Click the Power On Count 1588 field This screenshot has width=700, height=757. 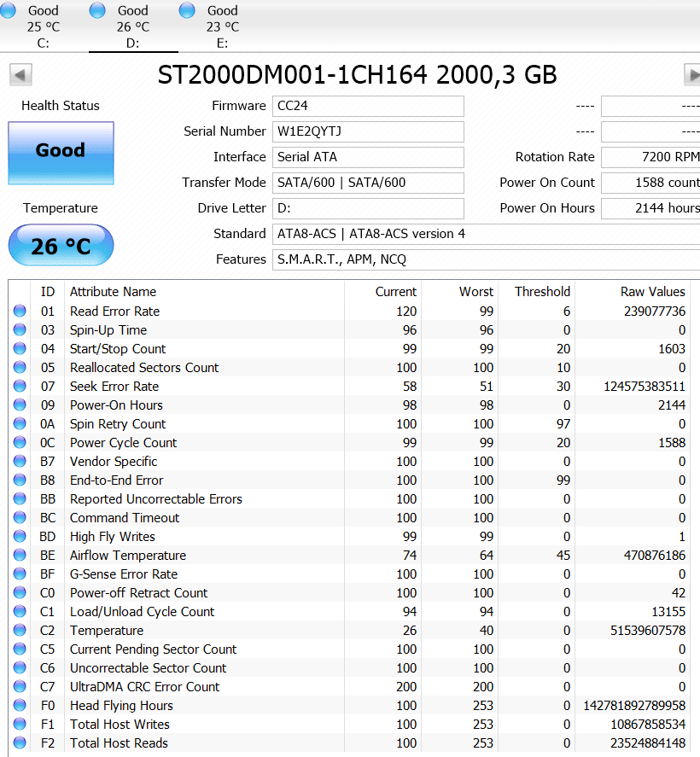[650, 183]
